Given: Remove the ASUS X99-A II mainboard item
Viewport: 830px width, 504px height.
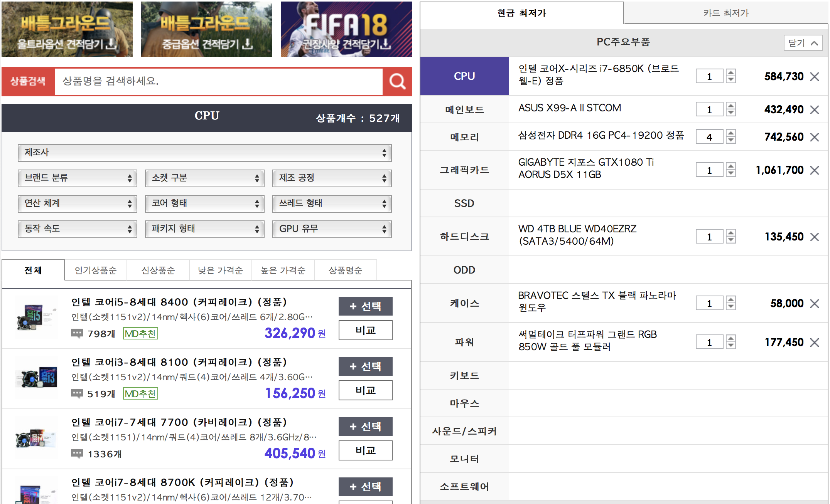Looking at the screenshot, I should point(815,110).
